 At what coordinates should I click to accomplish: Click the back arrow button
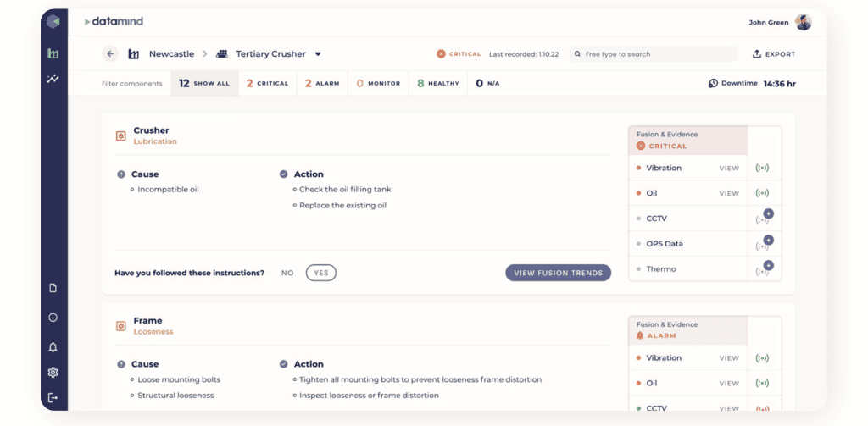(x=110, y=54)
